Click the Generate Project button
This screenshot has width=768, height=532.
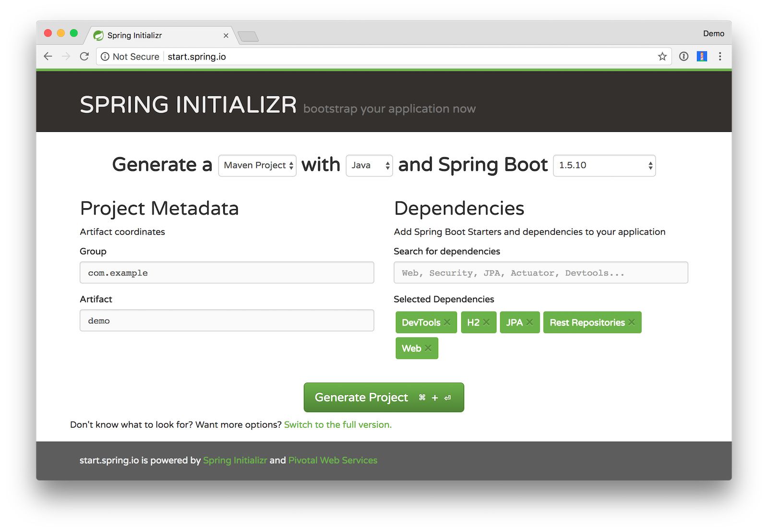(384, 397)
